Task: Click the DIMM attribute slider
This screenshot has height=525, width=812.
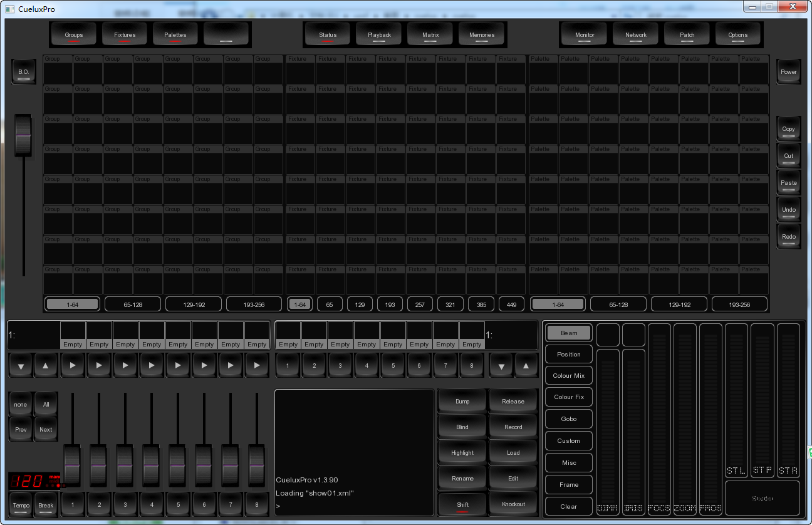Action: (x=608, y=432)
